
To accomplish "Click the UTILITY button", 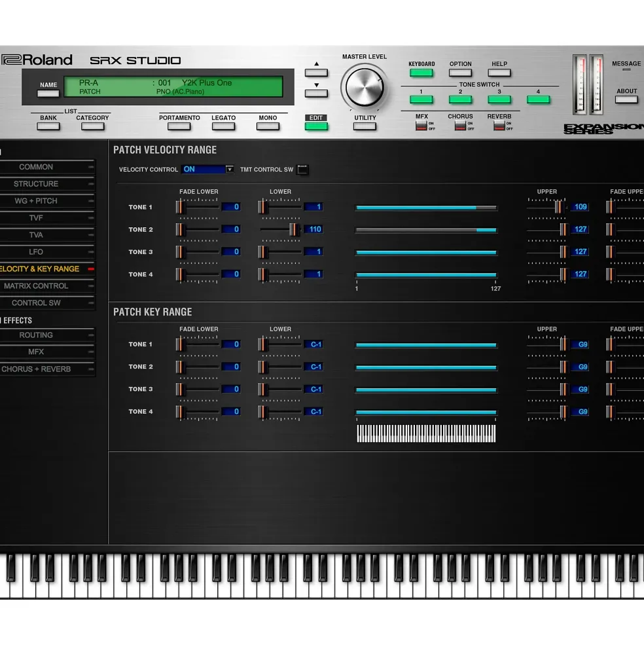I will [365, 126].
